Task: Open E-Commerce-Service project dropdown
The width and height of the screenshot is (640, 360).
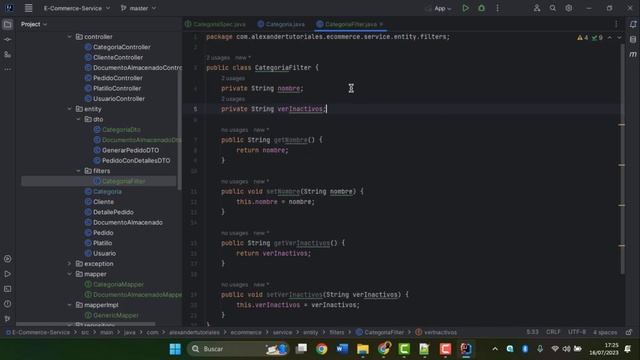Action: click(x=77, y=8)
